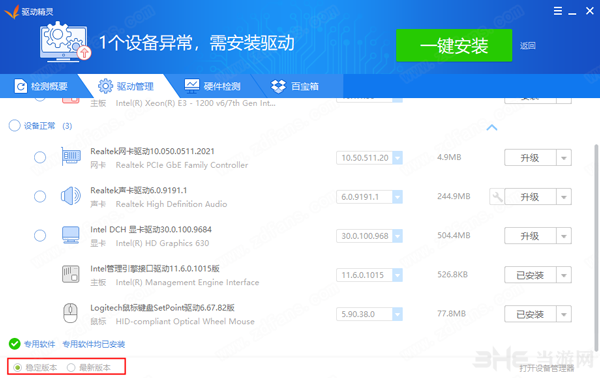This screenshot has width=600, height=378.
Task: Click the 驱动精灵 logo icon
Action: 11,12
